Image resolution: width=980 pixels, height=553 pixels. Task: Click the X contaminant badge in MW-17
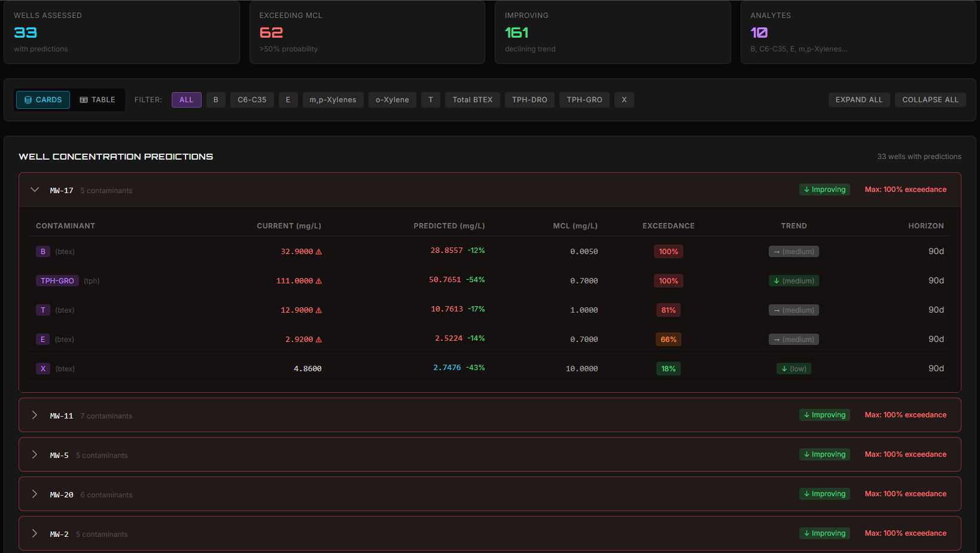[x=42, y=369]
